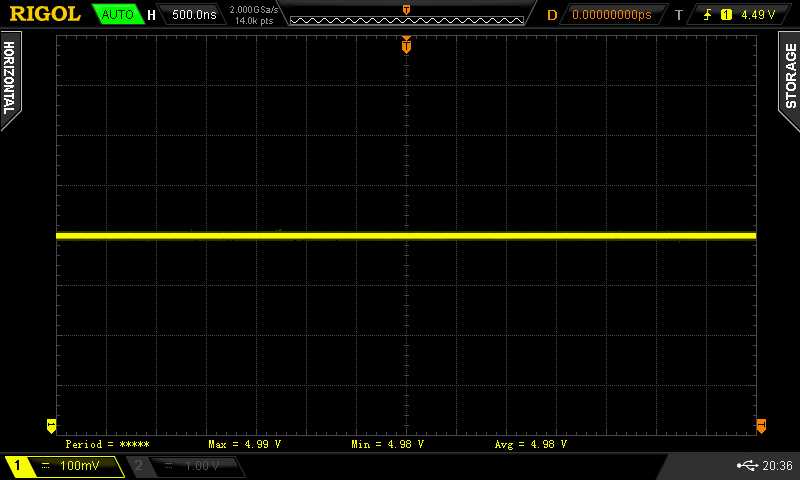Viewport: 800px width, 480px height.
Task: Click the orange trigger level marker at right edge
Action: (761, 426)
